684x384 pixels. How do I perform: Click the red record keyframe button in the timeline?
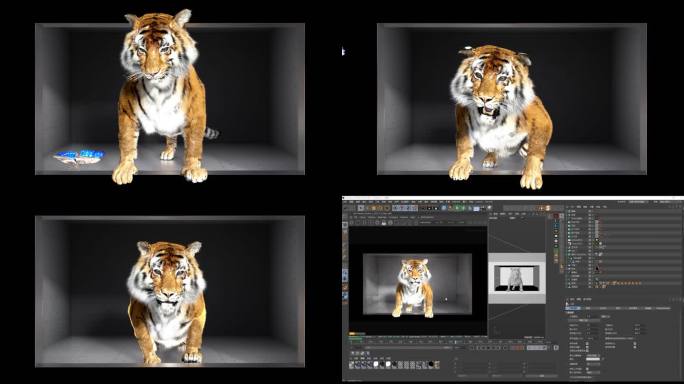click(x=517, y=348)
